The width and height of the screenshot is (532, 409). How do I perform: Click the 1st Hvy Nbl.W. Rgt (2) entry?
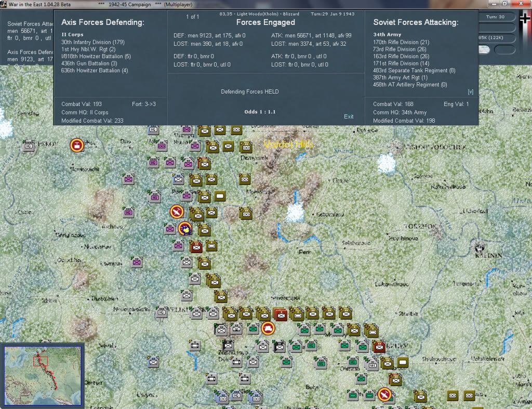click(x=88, y=49)
